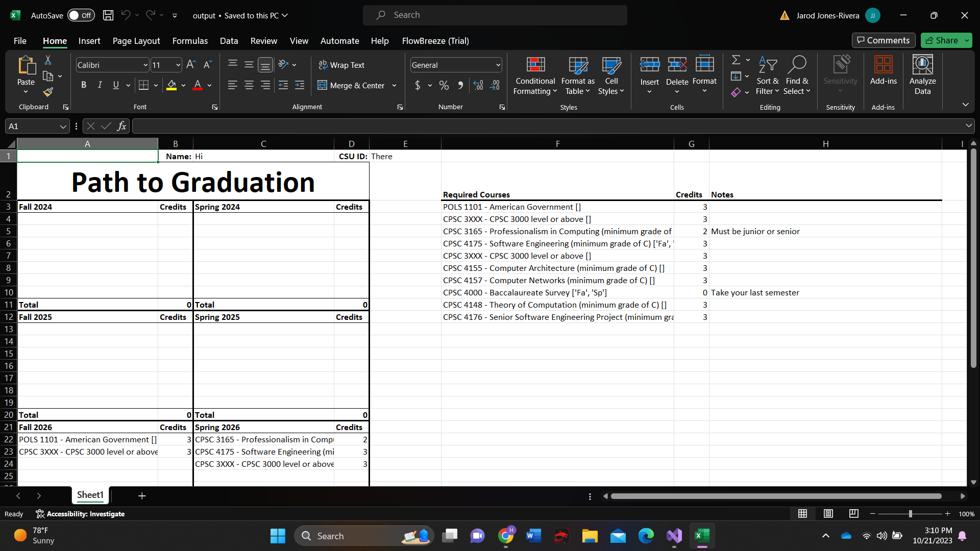
Task: Click the Find & Select button
Action: click(x=797, y=75)
